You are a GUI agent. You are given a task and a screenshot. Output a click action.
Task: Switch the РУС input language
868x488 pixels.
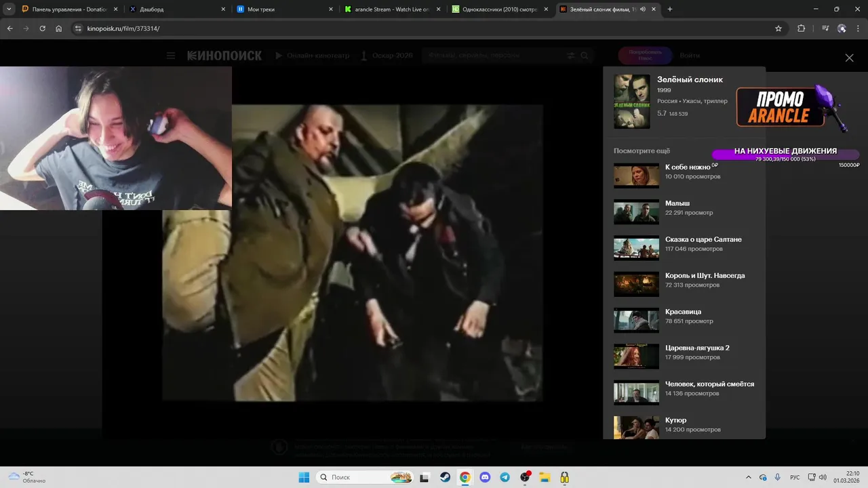click(795, 477)
